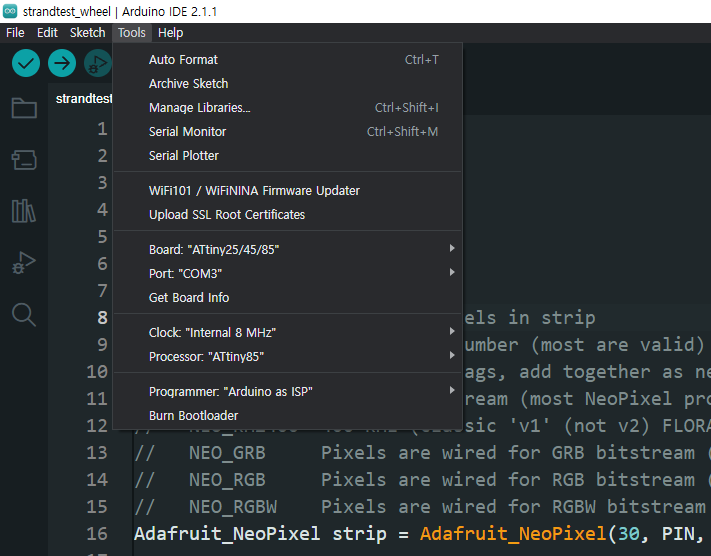Click the number 30 in line 16
Screen dimensions: 711x556
(x=628, y=534)
